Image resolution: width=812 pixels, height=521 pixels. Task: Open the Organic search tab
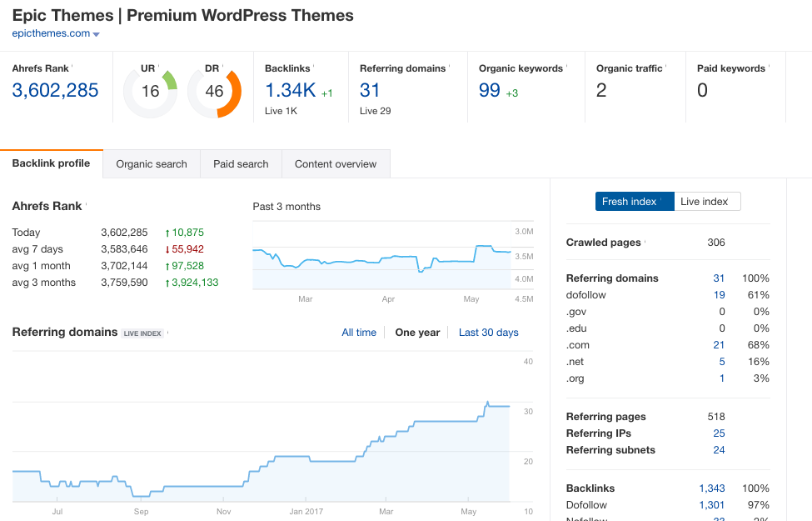152,164
